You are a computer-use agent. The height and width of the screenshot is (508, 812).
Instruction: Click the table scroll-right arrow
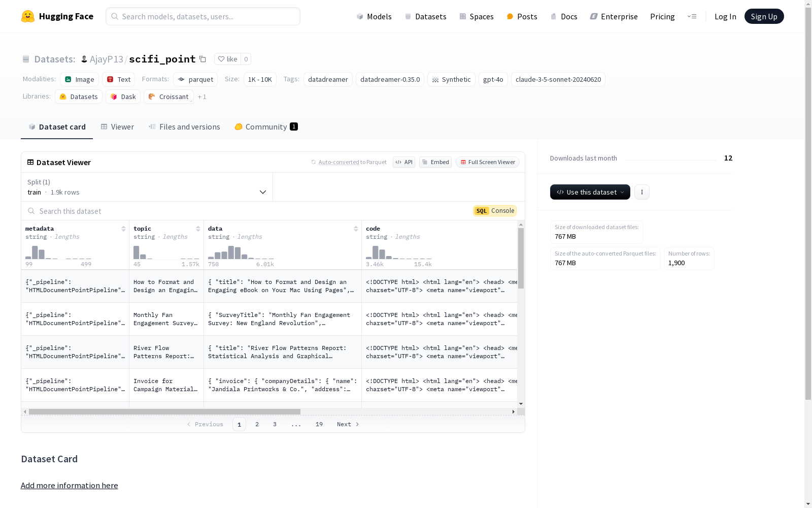pos(514,411)
